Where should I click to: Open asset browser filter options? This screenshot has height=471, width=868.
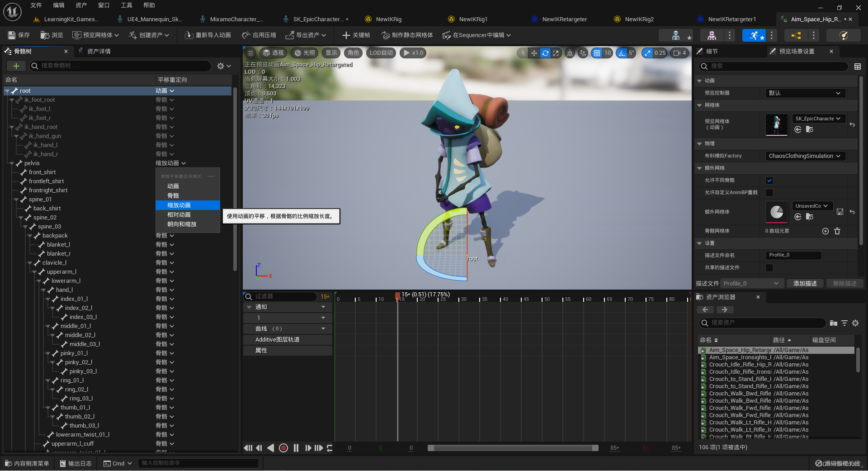844,323
